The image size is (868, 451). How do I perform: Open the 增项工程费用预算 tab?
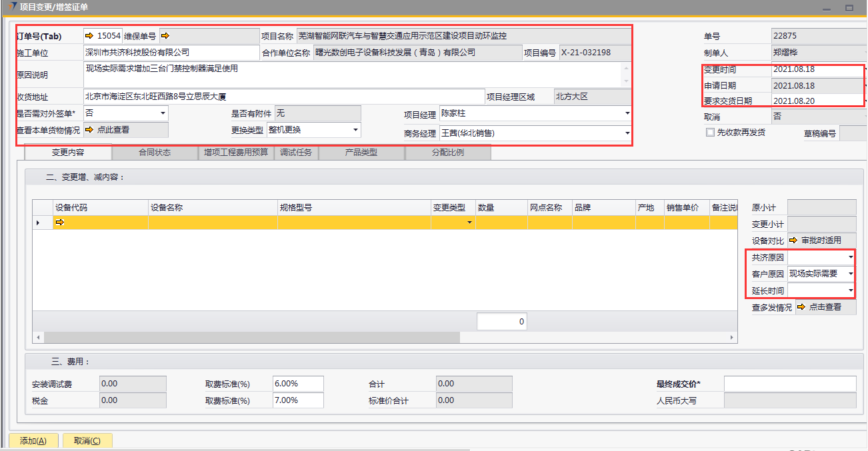236,153
